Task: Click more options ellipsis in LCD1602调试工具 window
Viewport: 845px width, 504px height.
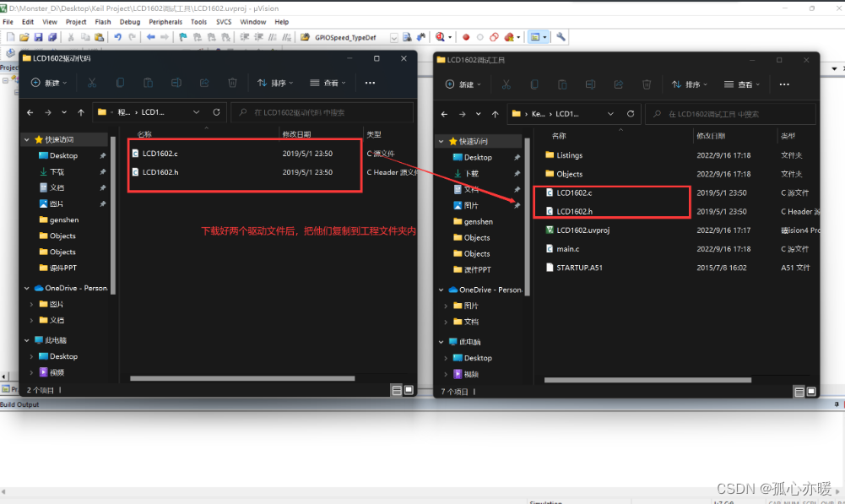Action: coord(784,84)
